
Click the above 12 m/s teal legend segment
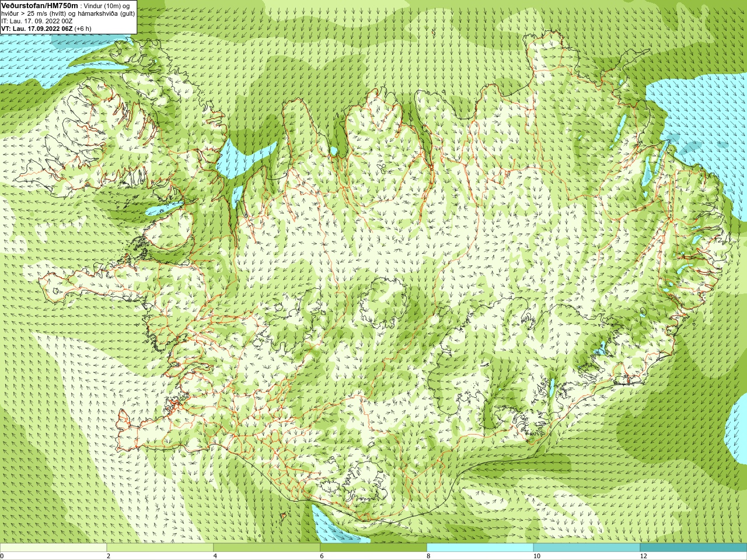(x=693, y=548)
